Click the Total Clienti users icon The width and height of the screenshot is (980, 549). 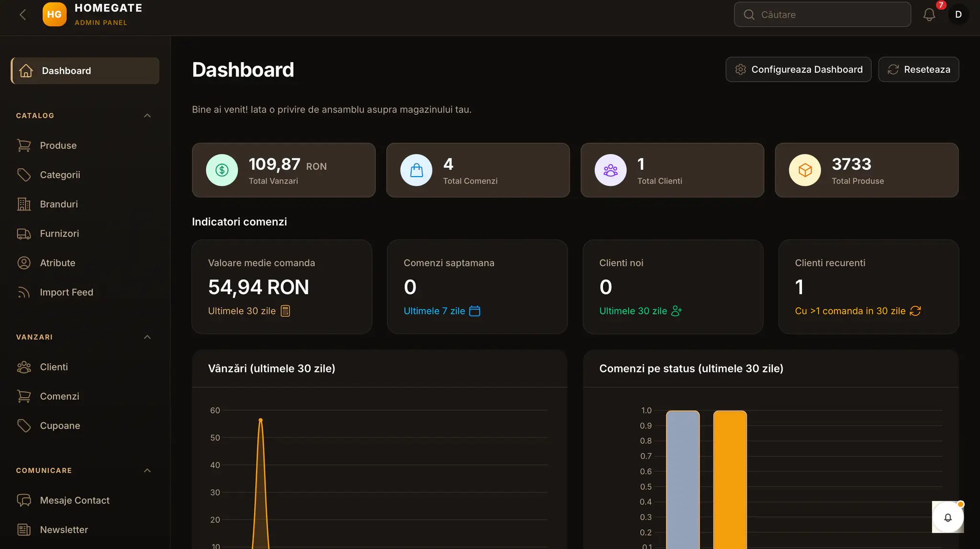(x=611, y=170)
